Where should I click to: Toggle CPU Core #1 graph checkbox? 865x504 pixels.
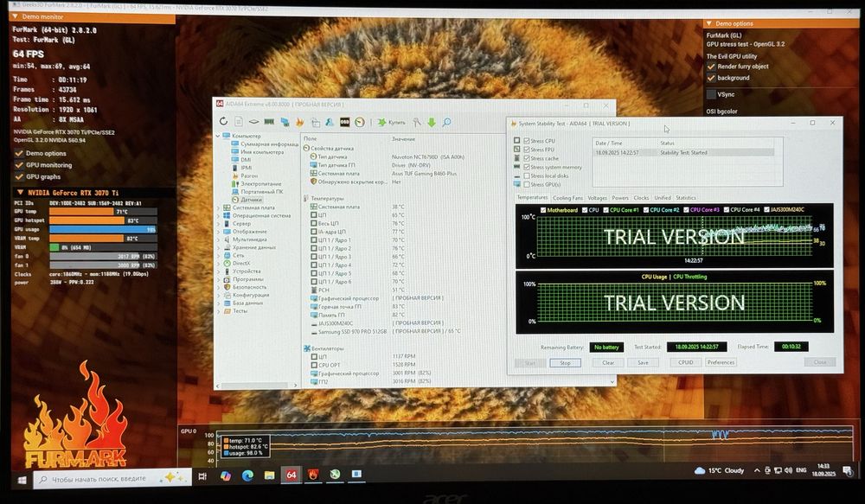pos(605,210)
